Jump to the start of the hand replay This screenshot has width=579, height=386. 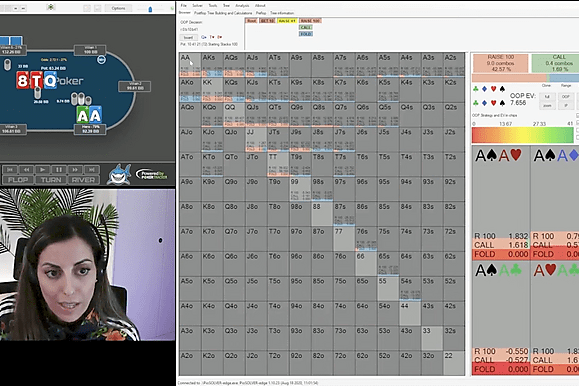point(10,170)
